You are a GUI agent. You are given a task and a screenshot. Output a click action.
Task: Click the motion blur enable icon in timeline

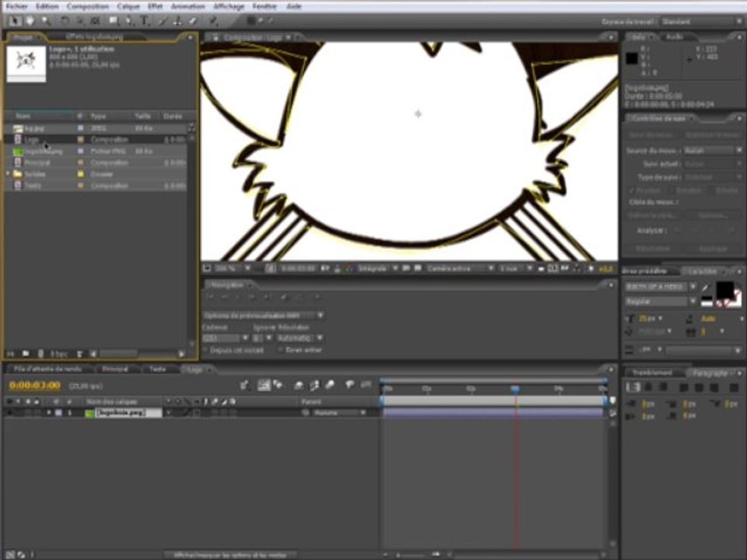tap(329, 385)
